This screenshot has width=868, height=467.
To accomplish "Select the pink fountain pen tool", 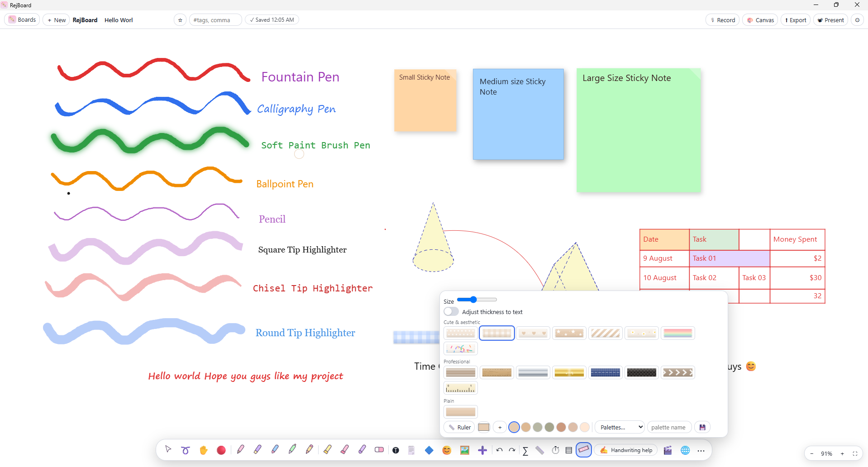I will coord(240,450).
